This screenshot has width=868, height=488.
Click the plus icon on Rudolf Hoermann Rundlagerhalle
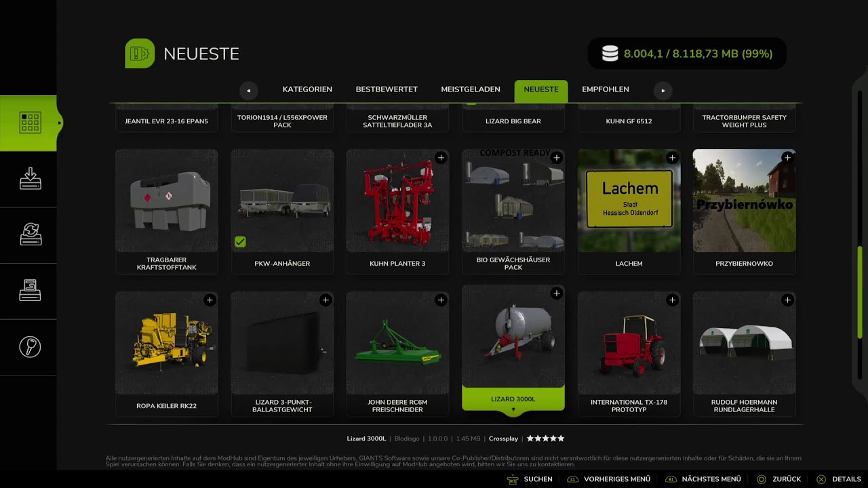[x=787, y=300]
